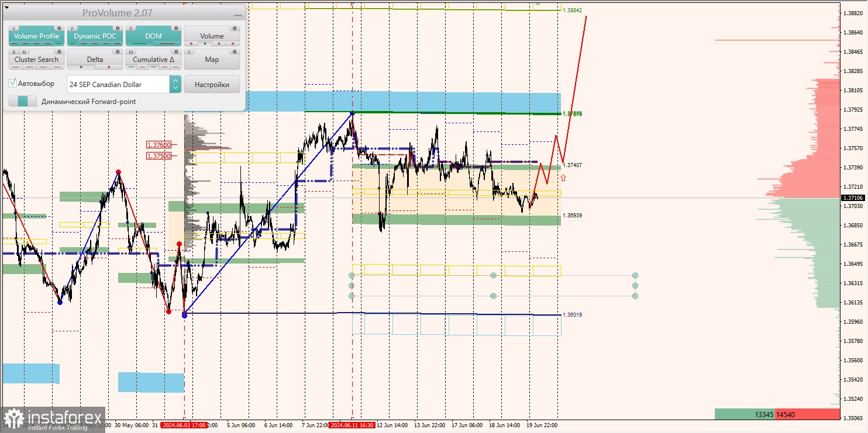Toggle Динамический Forward-point switch
This screenshot has width=868, height=433.
pyautogui.click(x=23, y=101)
